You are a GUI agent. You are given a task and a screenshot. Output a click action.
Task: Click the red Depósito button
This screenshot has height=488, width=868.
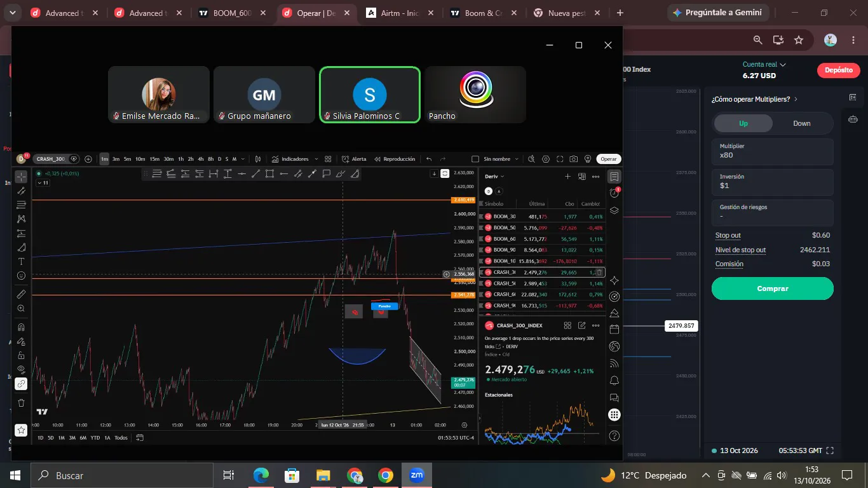point(838,70)
